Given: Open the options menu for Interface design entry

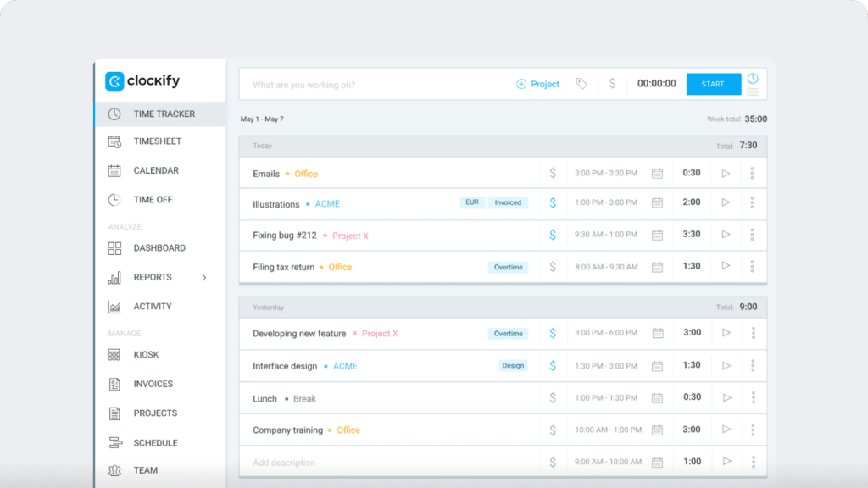Looking at the screenshot, I should [753, 366].
